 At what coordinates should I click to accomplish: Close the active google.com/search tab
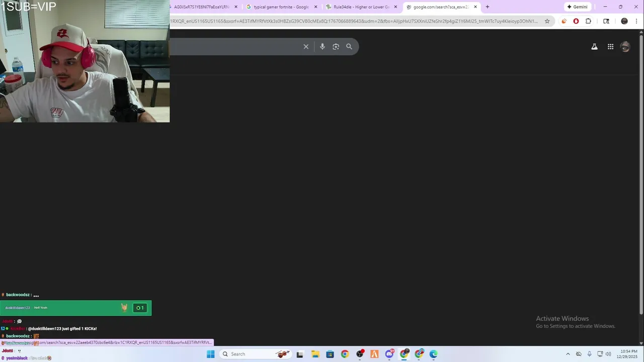(x=475, y=7)
